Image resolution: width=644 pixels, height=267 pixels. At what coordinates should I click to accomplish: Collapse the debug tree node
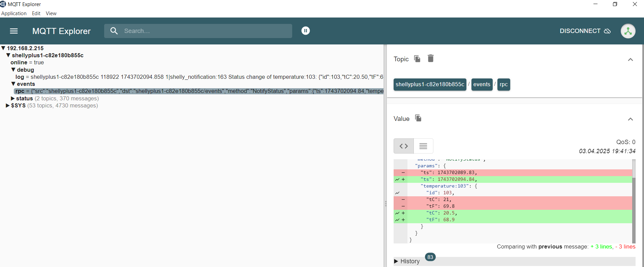coord(13,70)
